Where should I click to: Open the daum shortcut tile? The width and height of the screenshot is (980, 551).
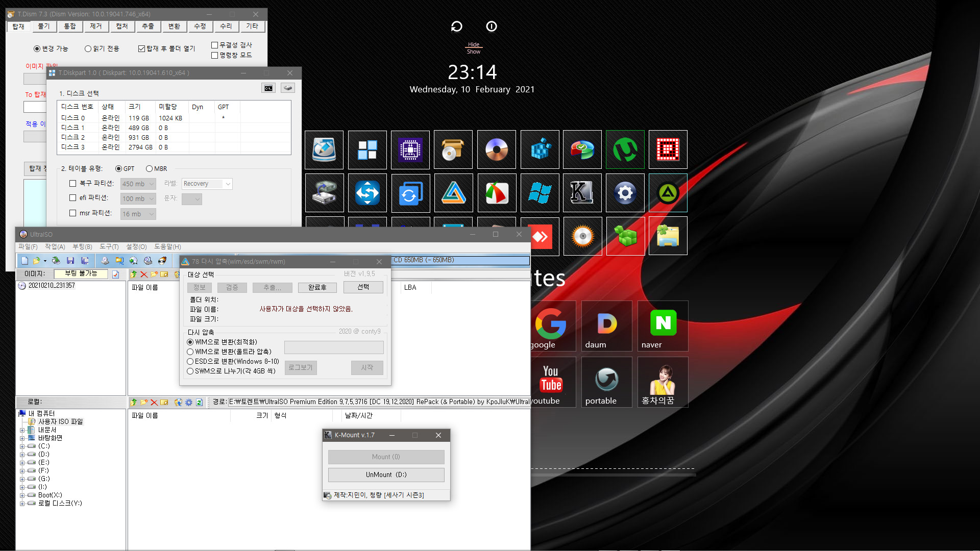[607, 326]
